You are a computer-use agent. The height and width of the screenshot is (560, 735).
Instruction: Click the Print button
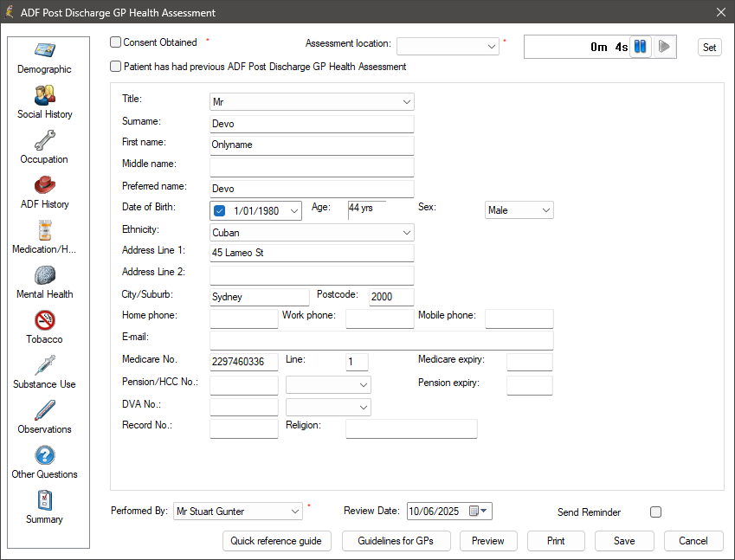click(x=556, y=541)
